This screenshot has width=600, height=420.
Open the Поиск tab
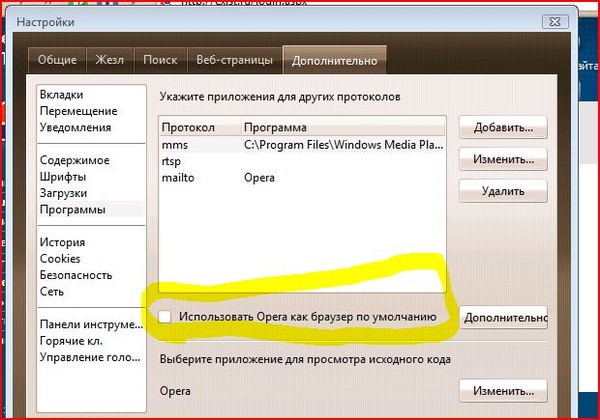160,60
